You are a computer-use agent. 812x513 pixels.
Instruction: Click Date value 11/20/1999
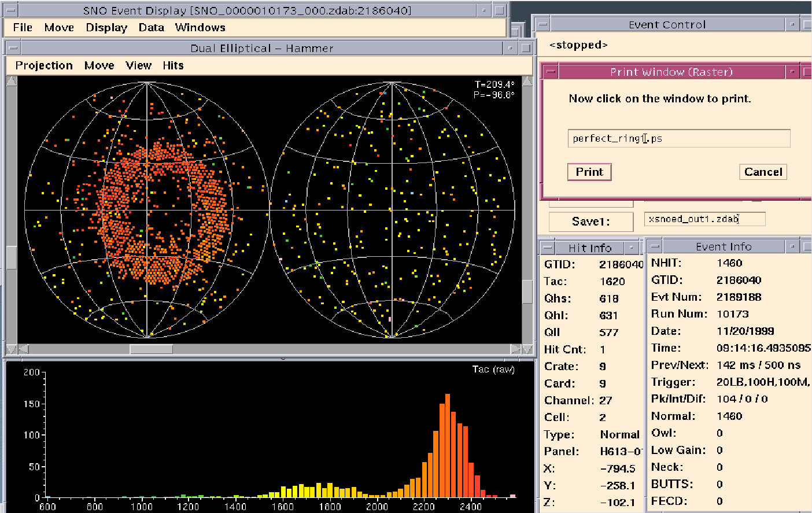pos(745,331)
